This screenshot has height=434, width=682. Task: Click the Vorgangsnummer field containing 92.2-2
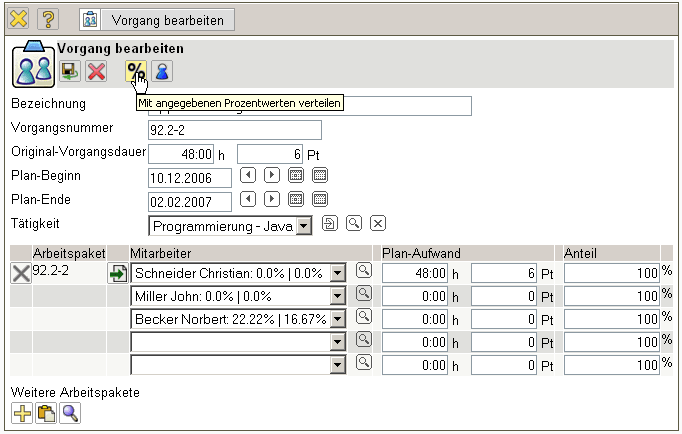coord(234,129)
